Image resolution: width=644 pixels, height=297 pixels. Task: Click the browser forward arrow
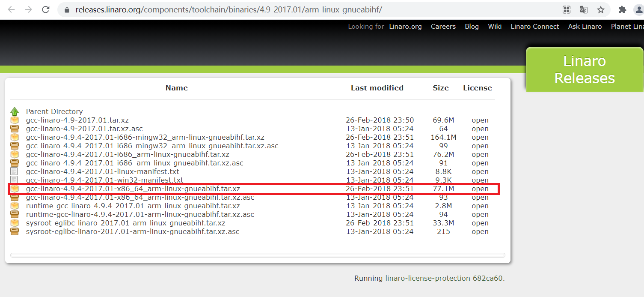[x=29, y=9]
